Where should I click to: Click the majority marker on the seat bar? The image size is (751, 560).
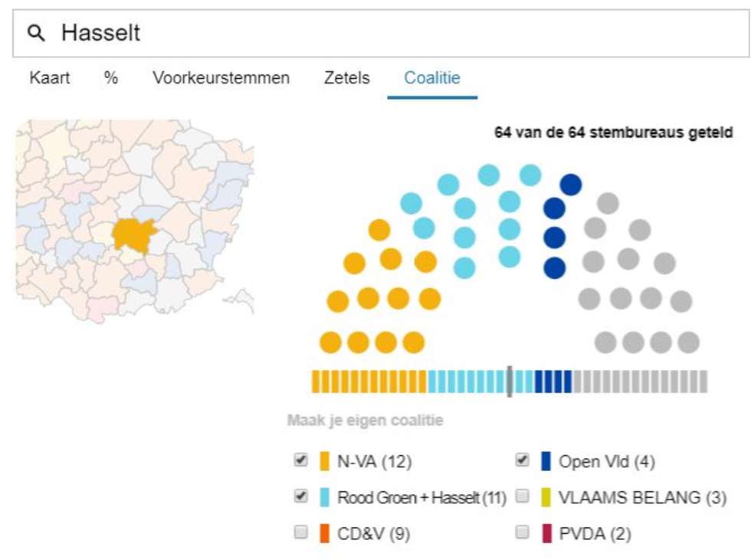coord(510,381)
